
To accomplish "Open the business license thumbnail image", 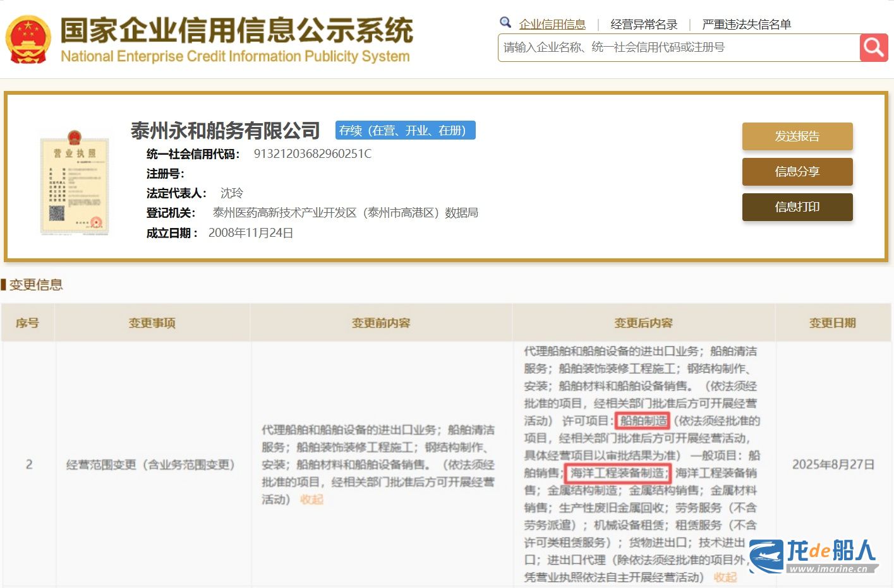I will [75, 183].
